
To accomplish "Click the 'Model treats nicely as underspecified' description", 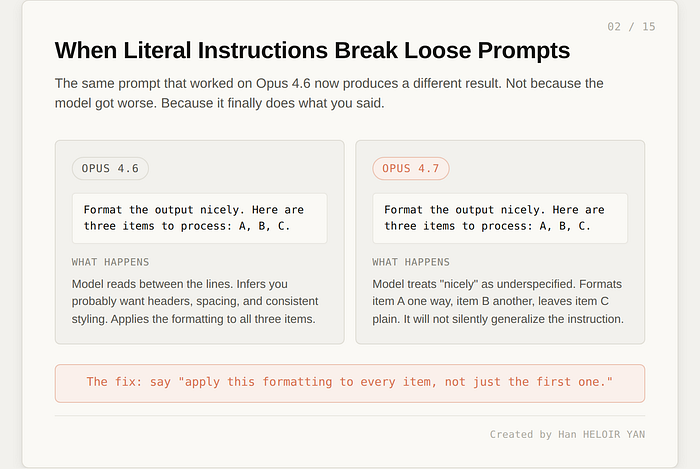I will (498, 301).
